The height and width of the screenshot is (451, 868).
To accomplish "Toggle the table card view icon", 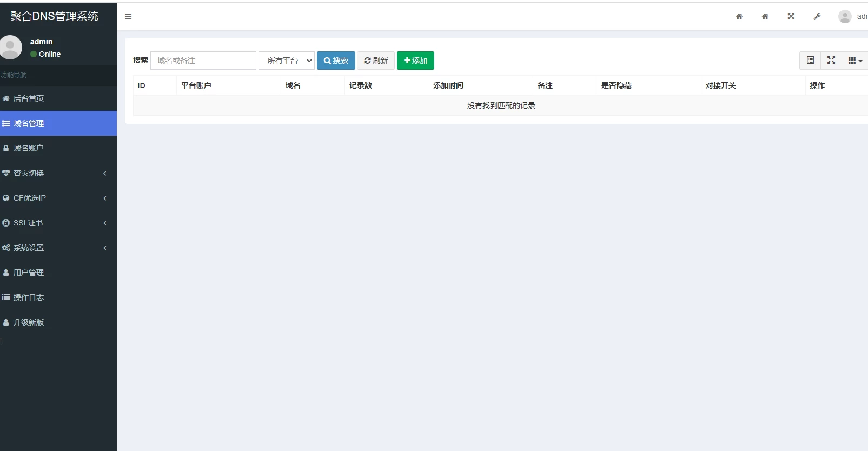I will tap(810, 61).
